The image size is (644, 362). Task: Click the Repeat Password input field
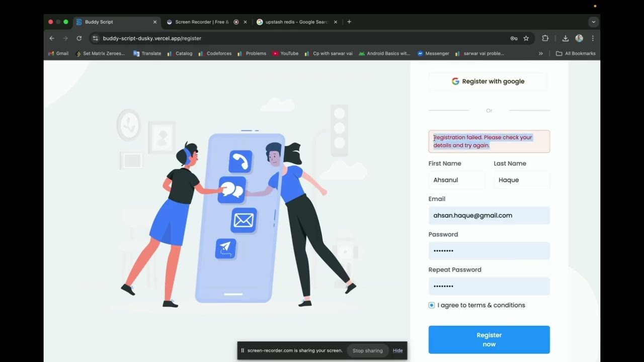pos(489,286)
